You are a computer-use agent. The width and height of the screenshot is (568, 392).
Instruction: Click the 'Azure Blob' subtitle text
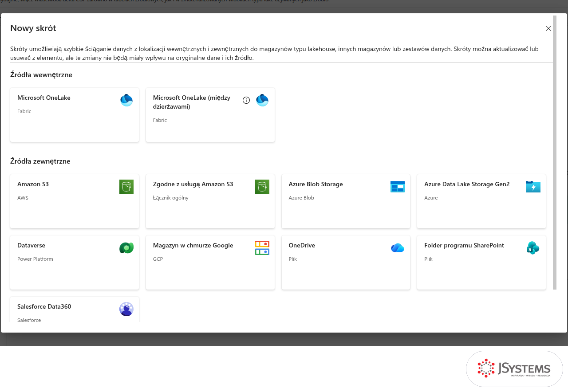click(301, 198)
